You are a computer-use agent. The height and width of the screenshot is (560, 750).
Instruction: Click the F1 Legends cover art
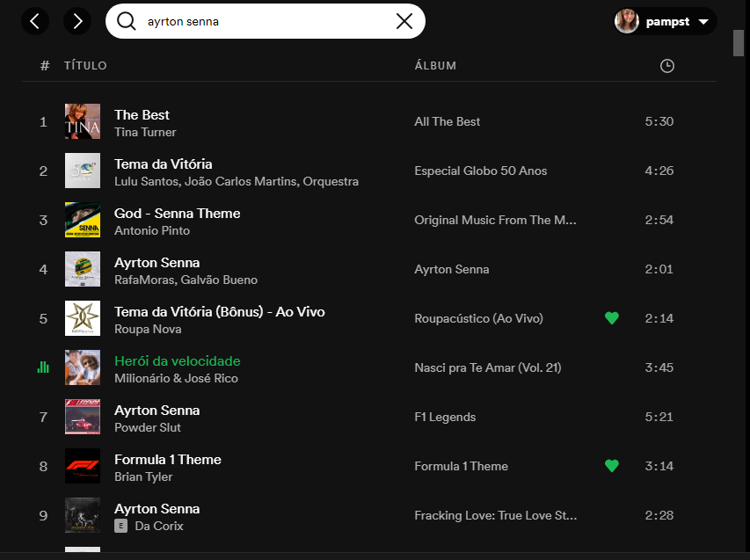83,417
